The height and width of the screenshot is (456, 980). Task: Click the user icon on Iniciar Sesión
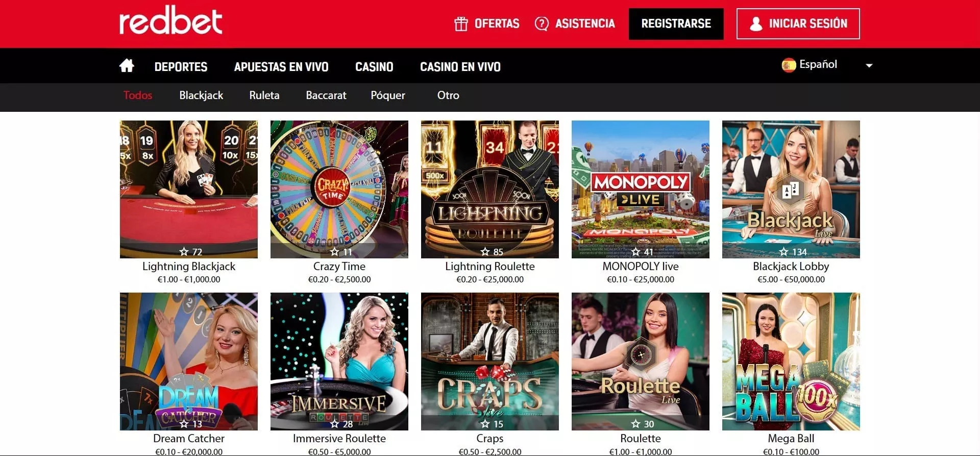coord(756,23)
